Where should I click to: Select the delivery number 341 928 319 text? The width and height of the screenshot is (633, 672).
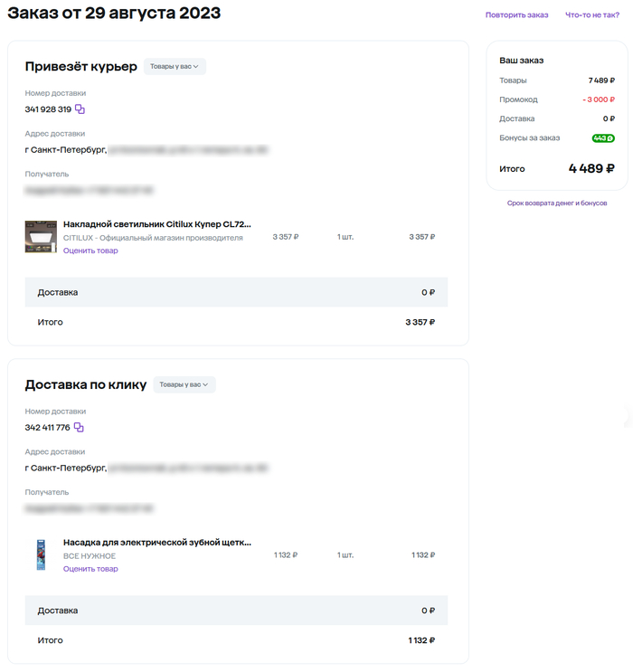point(48,109)
